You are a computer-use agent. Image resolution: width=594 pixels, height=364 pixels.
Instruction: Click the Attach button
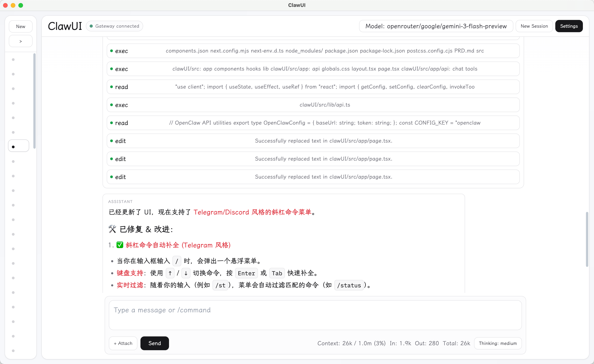123,343
